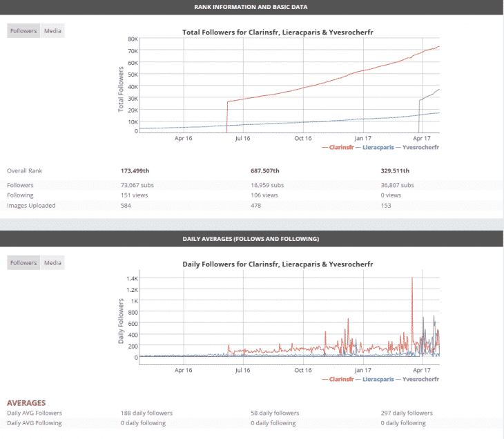Open Media tab in Daily Averages section

click(52, 262)
